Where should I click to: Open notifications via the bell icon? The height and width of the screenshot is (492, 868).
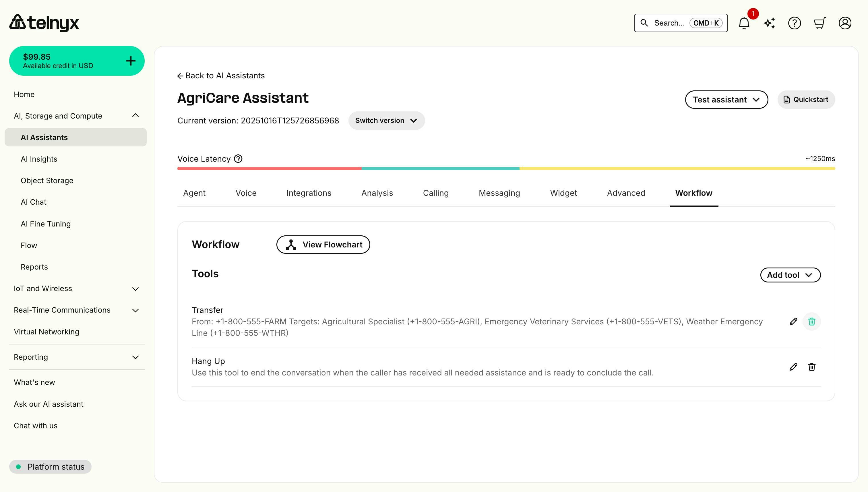(x=743, y=23)
